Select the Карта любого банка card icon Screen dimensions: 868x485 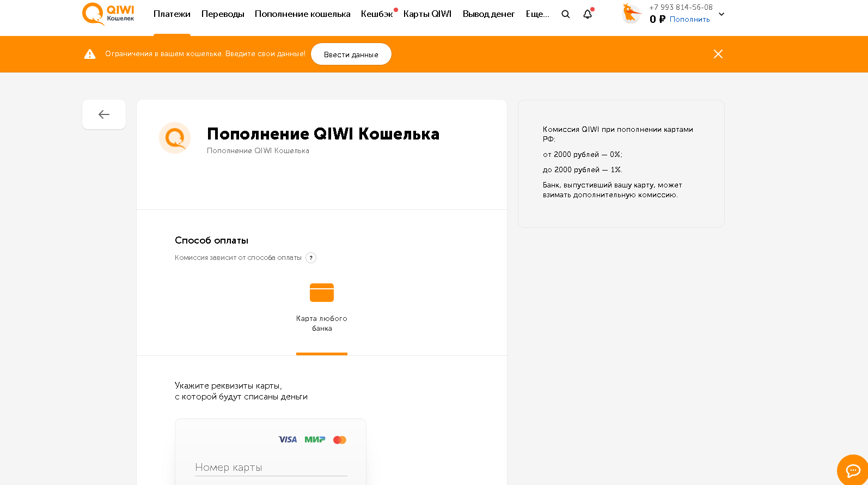coord(322,293)
